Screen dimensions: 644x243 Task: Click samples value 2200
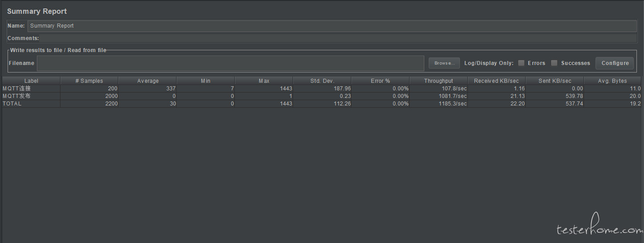111,104
